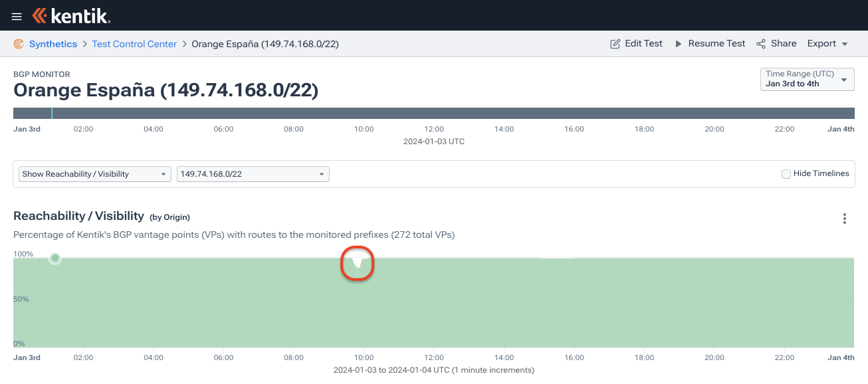Open the Export dropdown menu

pyautogui.click(x=827, y=43)
